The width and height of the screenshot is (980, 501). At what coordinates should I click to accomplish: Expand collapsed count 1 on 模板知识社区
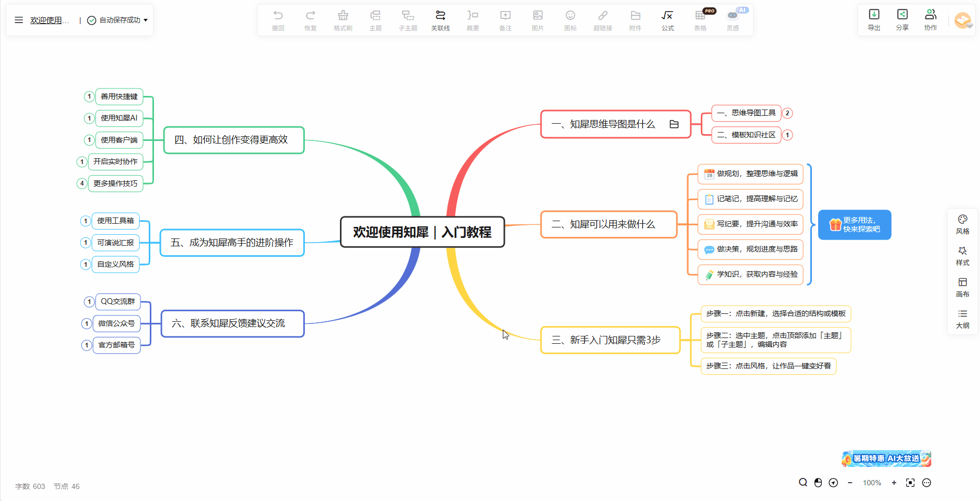787,135
